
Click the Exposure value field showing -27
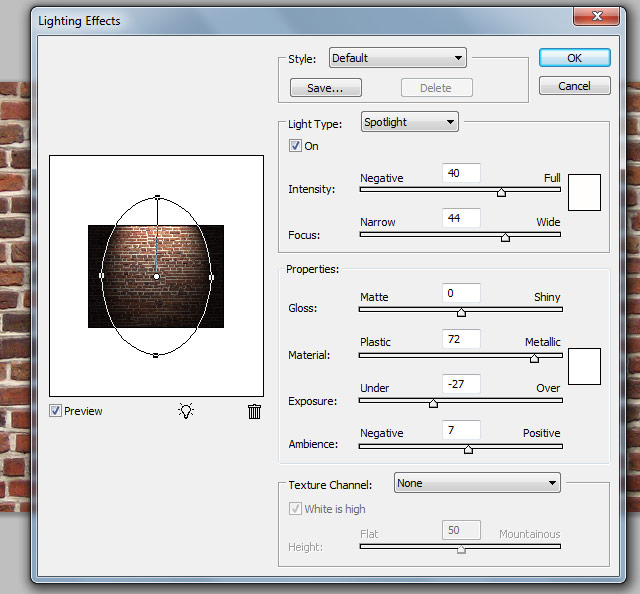[461, 384]
